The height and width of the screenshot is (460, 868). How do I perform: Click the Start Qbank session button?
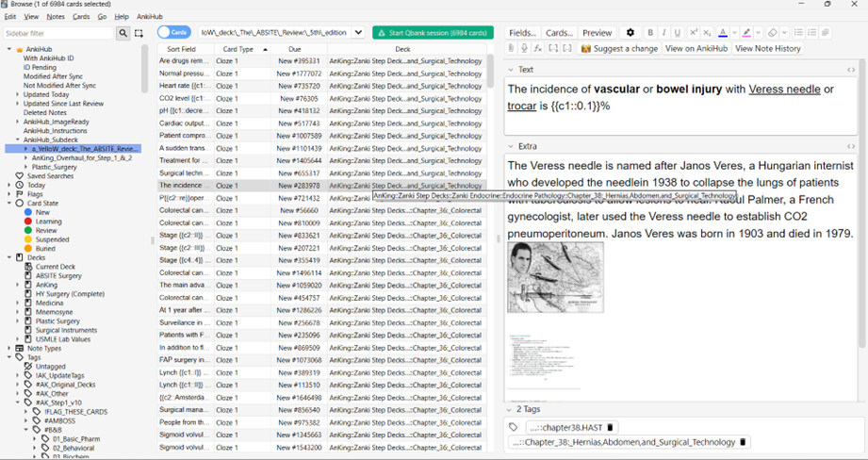pos(433,33)
